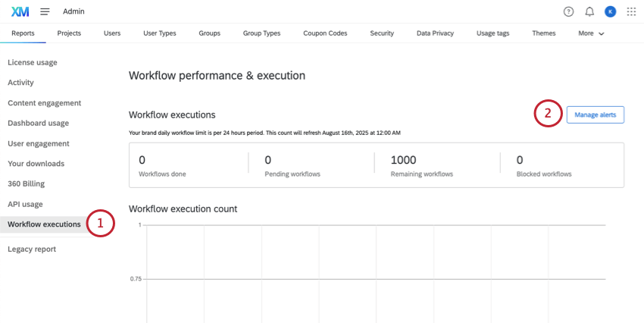Open the User Types tab

[x=160, y=33]
